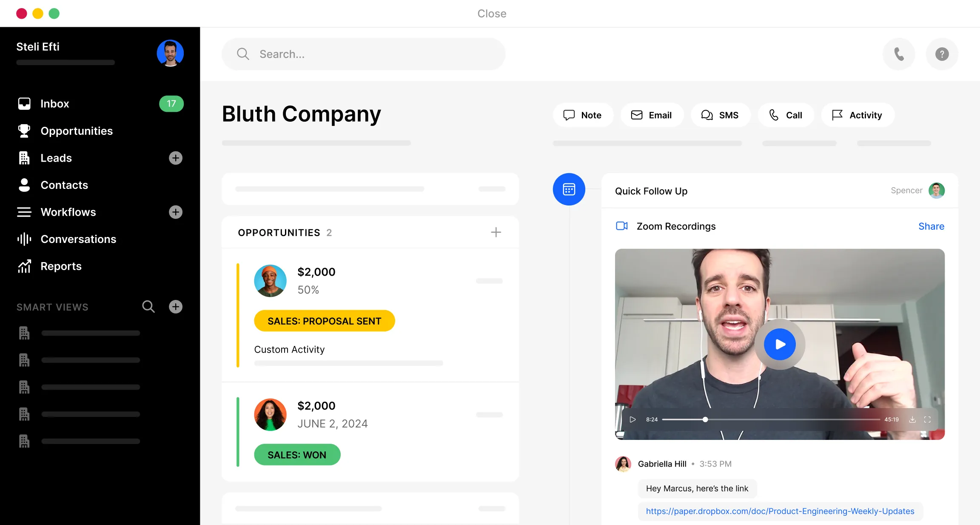The height and width of the screenshot is (525, 980).
Task: Open the help question mark icon
Action: pos(942,54)
